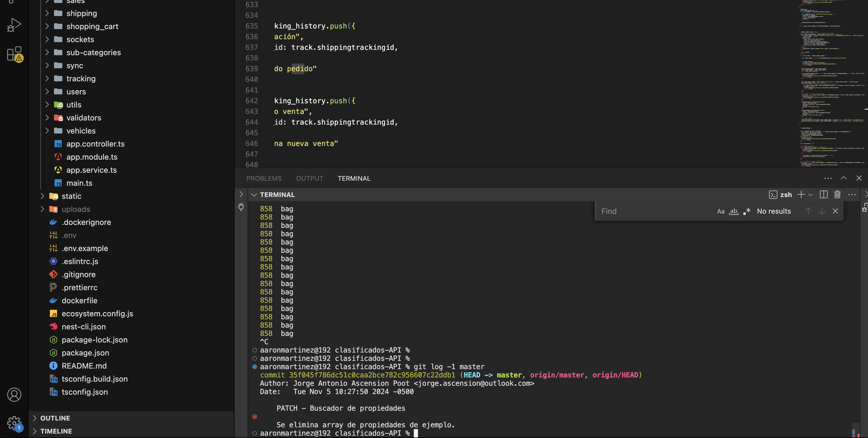868x438 pixels.
Task: Open the Accounts icon in activity bar
Action: pyautogui.click(x=14, y=395)
